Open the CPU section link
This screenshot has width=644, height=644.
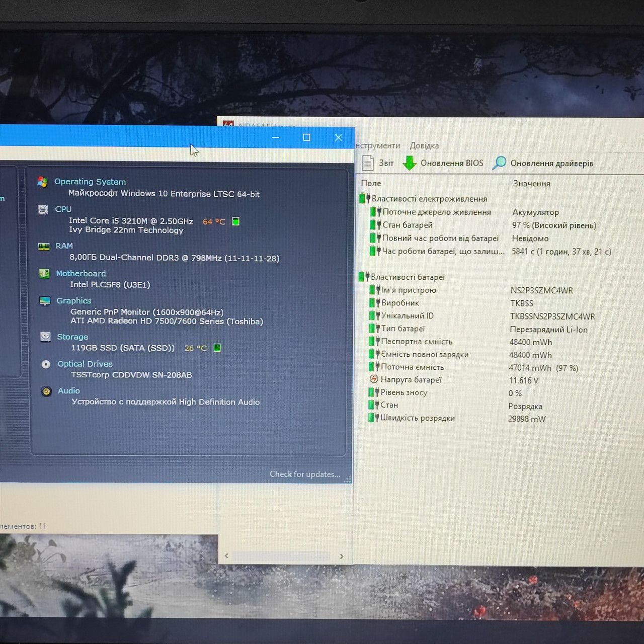[63, 209]
